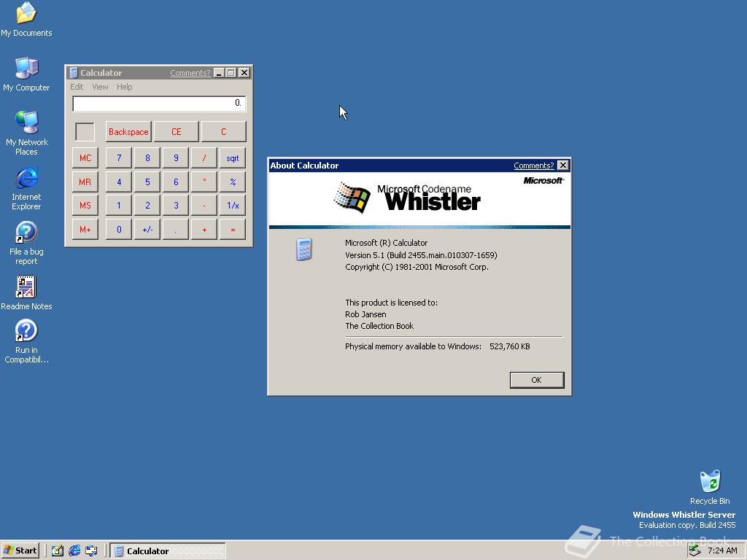Select Calculator taskbar button
Image resolution: width=747 pixels, height=560 pixels.
[x=168, y=551]
